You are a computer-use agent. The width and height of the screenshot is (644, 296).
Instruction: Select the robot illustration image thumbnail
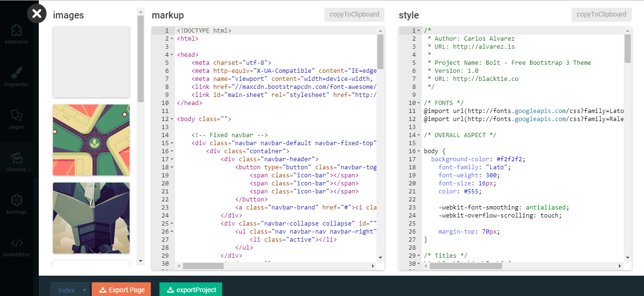pos(91,218)
